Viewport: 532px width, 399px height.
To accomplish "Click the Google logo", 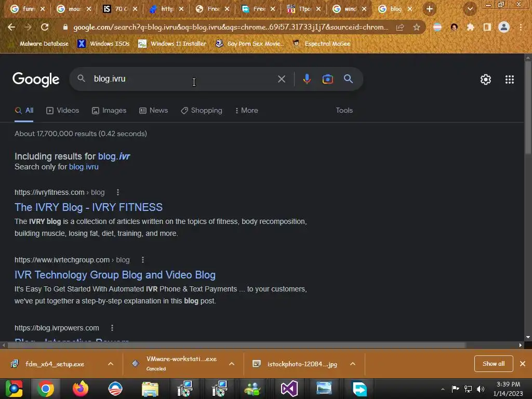I will (x=36, y=79).
